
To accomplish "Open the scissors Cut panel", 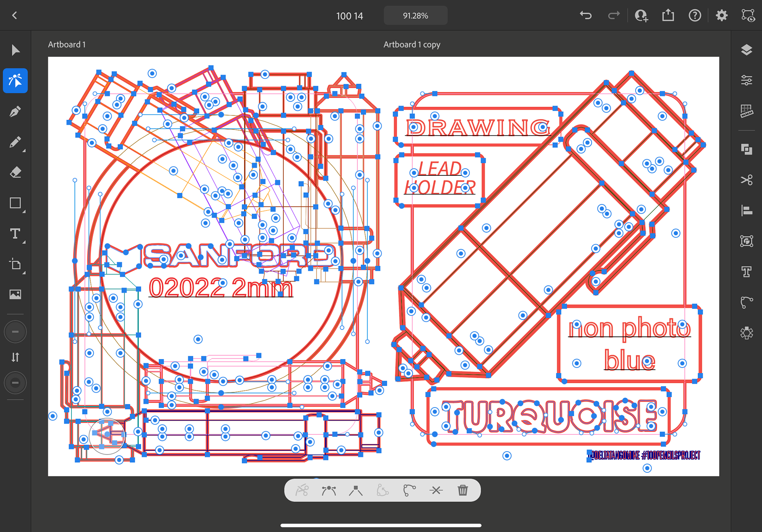I will pos(747,180).
